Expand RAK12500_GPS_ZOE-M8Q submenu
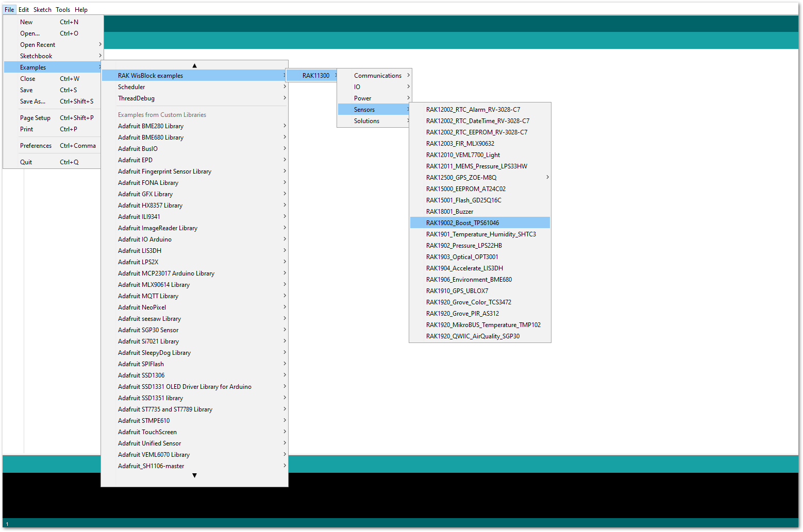Viewport: 803px width, 532px height. tap(480, 178)
